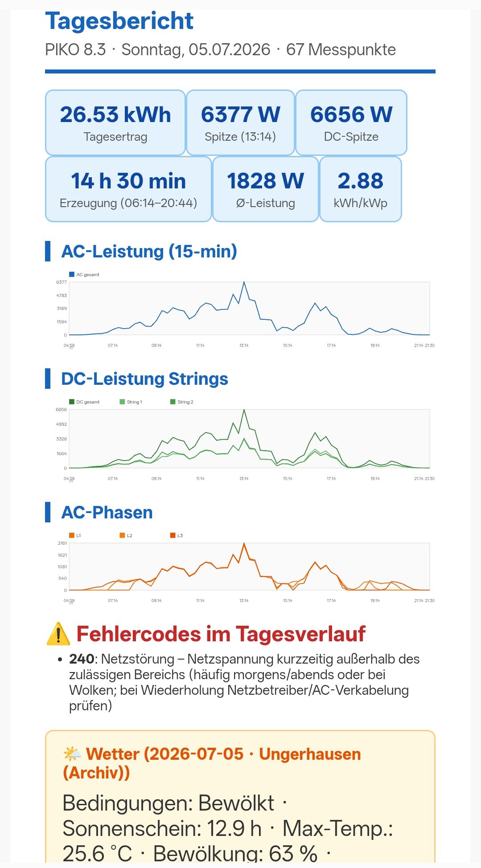Screen dimensions: 481x868
Task: Click the DC-Leistung Strings chart area
Action: click(250, 439)
